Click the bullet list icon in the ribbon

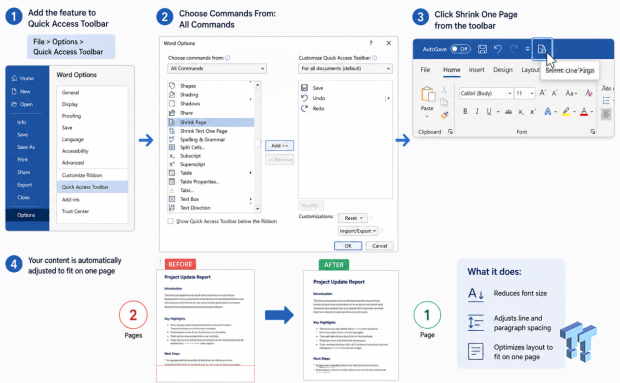[x=606, y=101]
